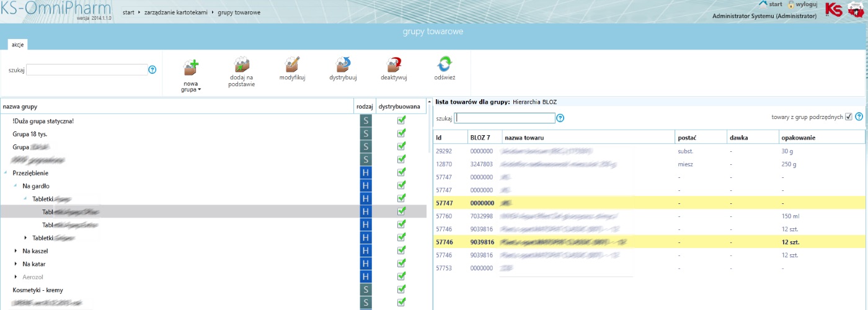Go to 'zarządzanie kartotekami' in breadcrumb
868x310 pixels.
(177, 12)
